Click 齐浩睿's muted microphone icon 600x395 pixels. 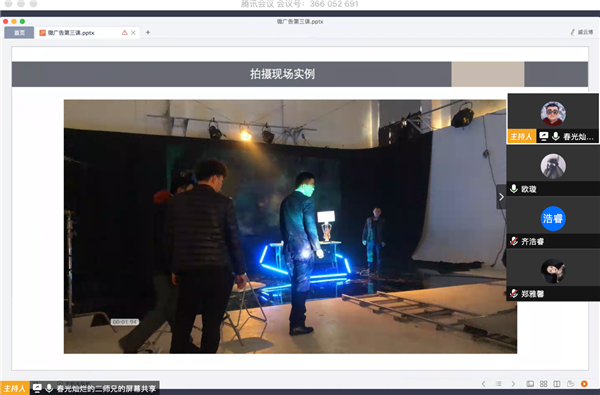click(x=514, y=241)
